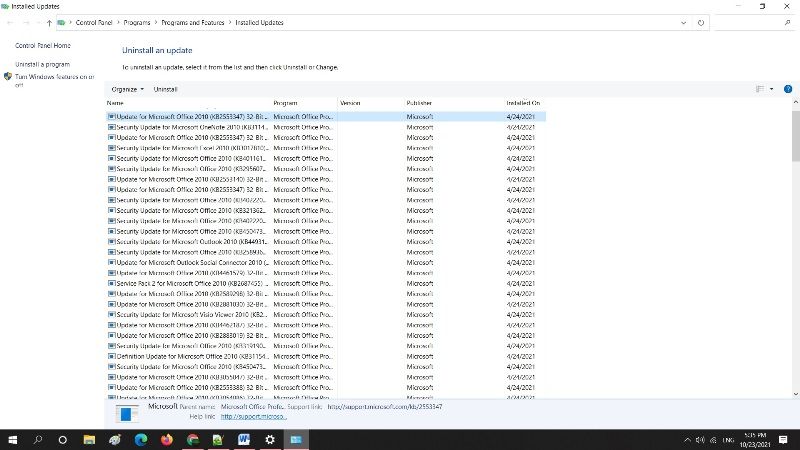Select Security Update for Microsoft Excel 2010

click(x=326, y=148)
